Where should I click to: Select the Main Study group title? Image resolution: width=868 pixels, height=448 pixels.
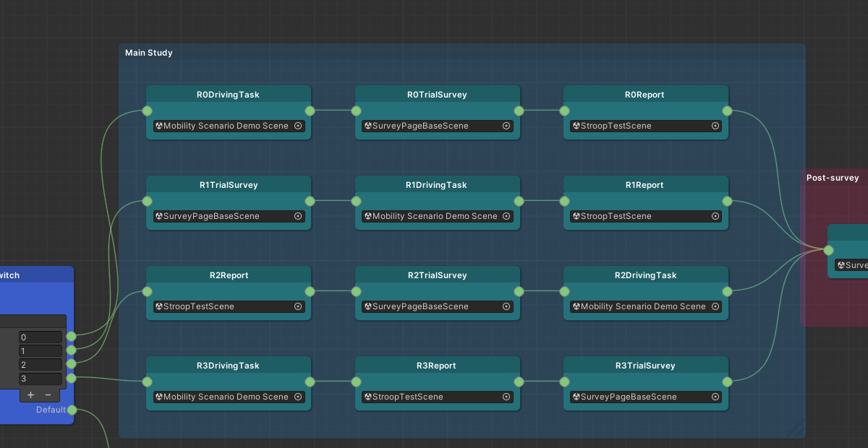point(149,53)
